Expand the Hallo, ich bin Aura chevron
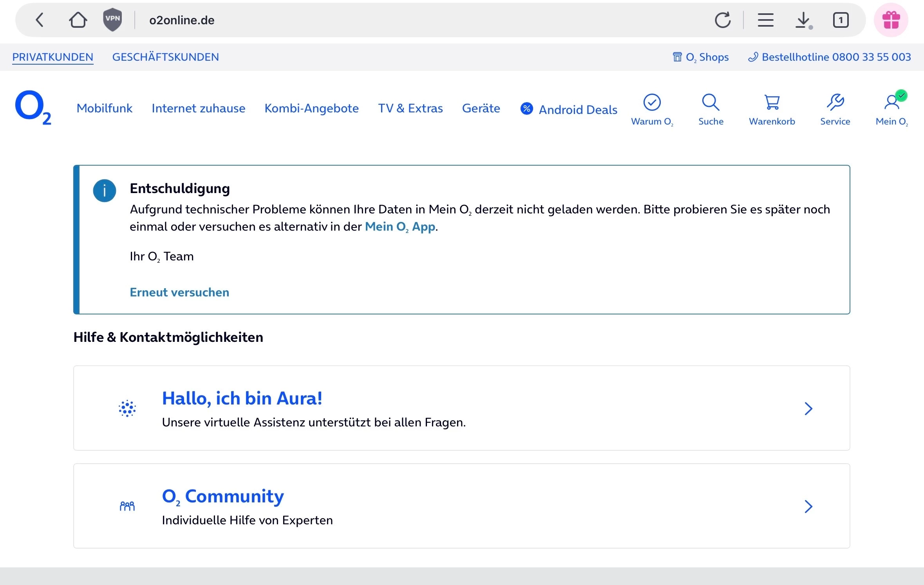 point(808,408)
